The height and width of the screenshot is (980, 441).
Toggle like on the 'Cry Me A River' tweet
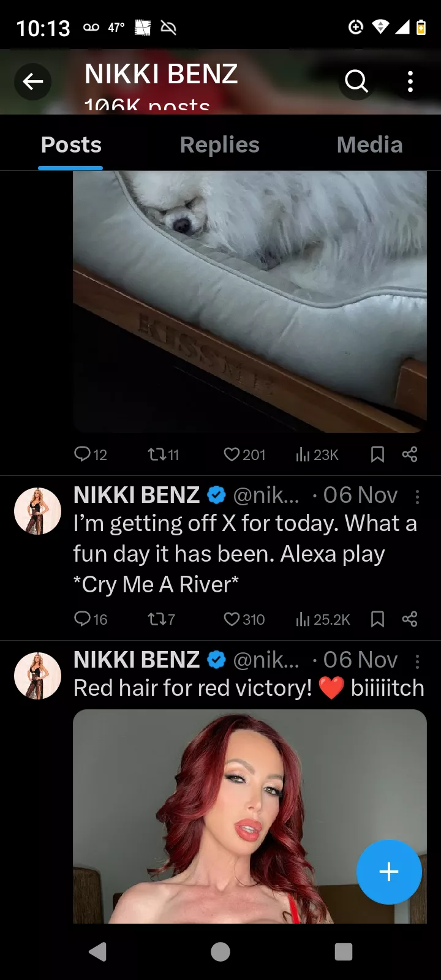231,619
